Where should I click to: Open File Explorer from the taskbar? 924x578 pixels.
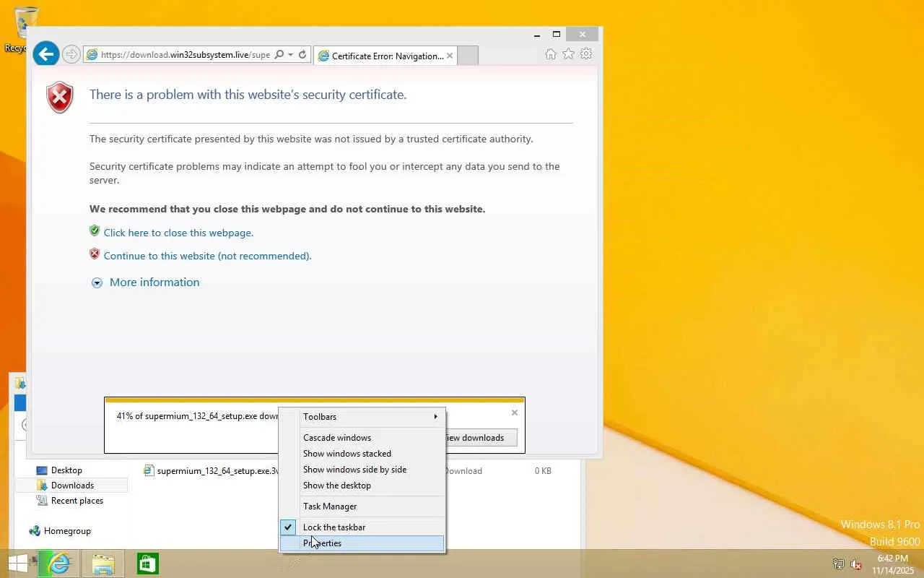click(103, 564)
